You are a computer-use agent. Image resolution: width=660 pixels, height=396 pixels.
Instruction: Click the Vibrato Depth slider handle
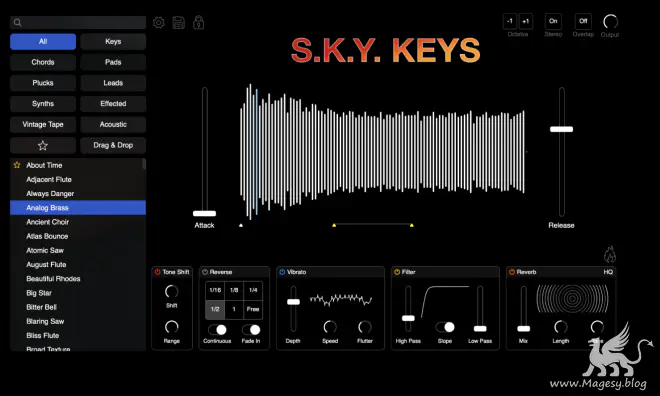[x=293, y=302]
